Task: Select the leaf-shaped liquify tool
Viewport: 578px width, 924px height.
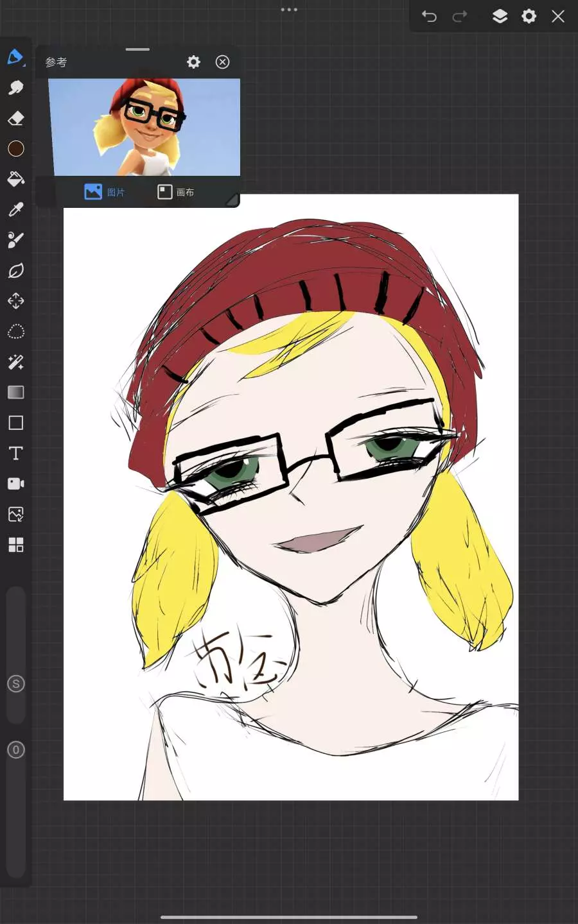Action: coord(15,271)
